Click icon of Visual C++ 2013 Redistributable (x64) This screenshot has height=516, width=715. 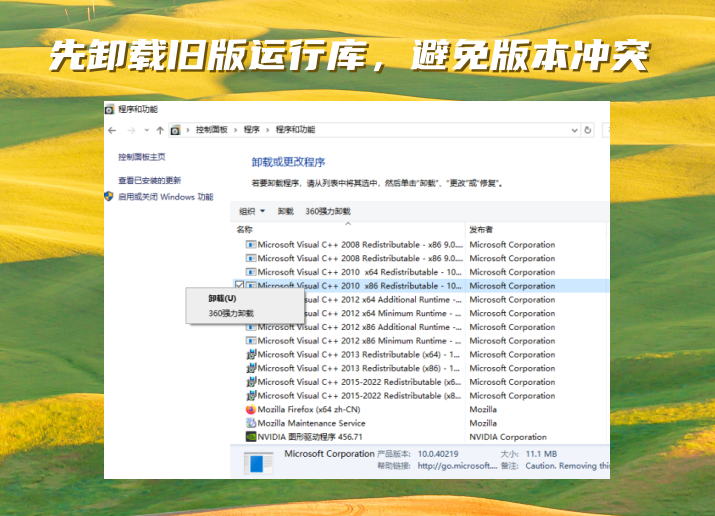(x=251, y=354)
